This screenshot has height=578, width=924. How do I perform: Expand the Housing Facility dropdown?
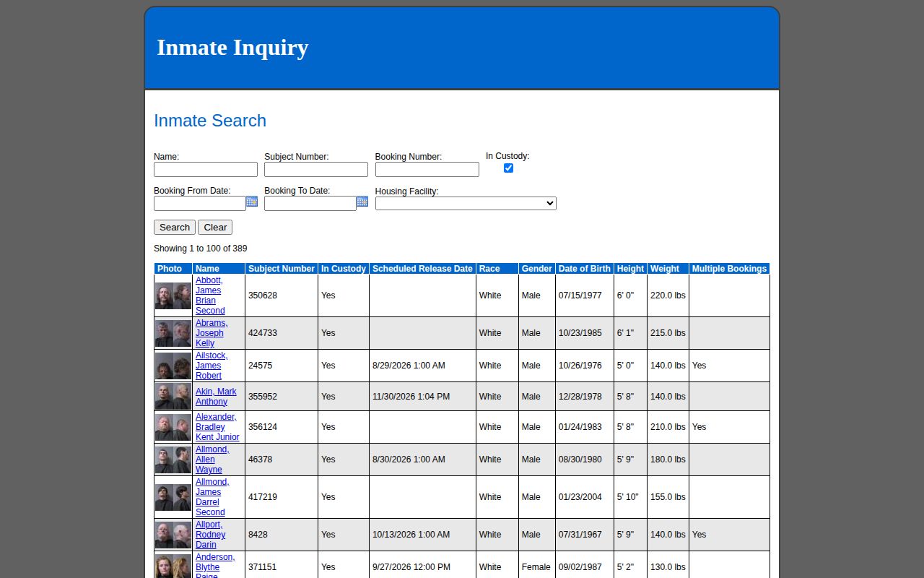466,204
